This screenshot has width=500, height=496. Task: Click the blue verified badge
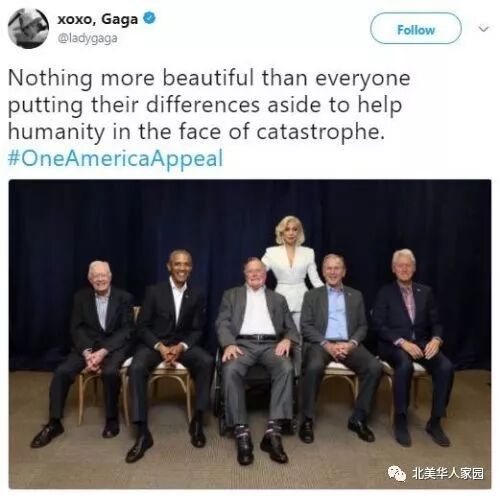[149, 18]
